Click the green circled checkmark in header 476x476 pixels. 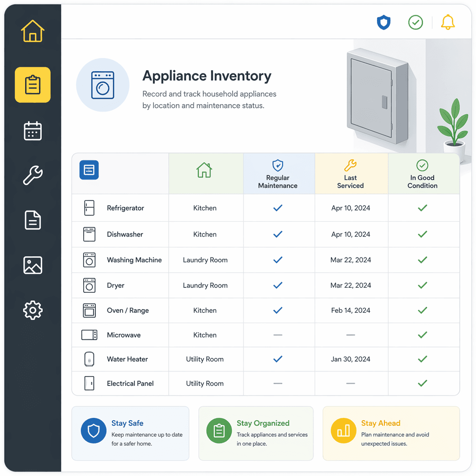[x=416, y=22]
